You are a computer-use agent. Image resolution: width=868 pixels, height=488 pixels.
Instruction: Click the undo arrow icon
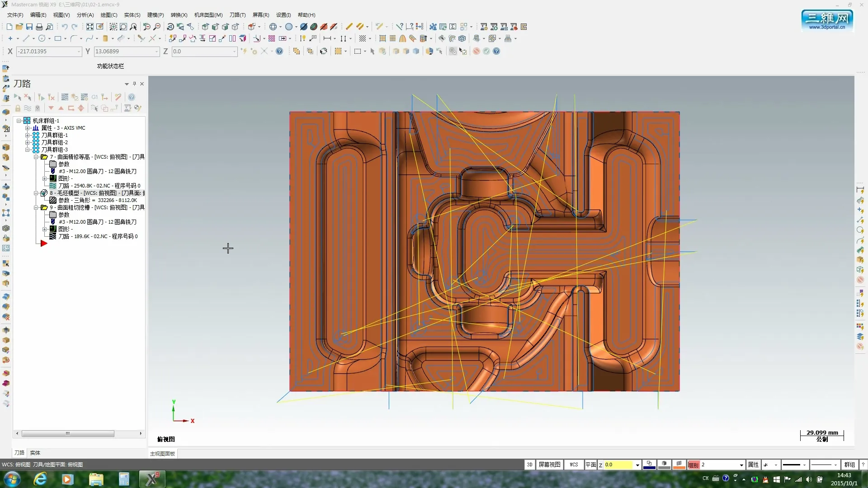(x=65, y=27)
